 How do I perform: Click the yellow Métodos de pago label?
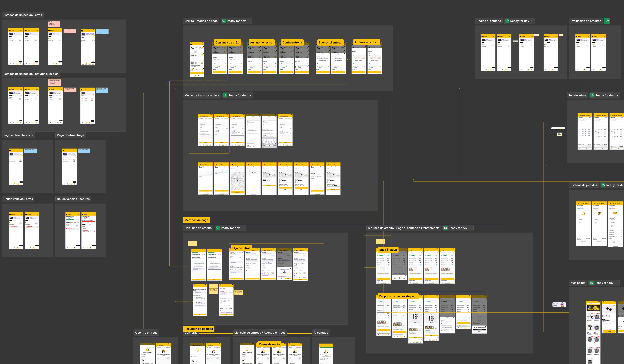[196, 220]
